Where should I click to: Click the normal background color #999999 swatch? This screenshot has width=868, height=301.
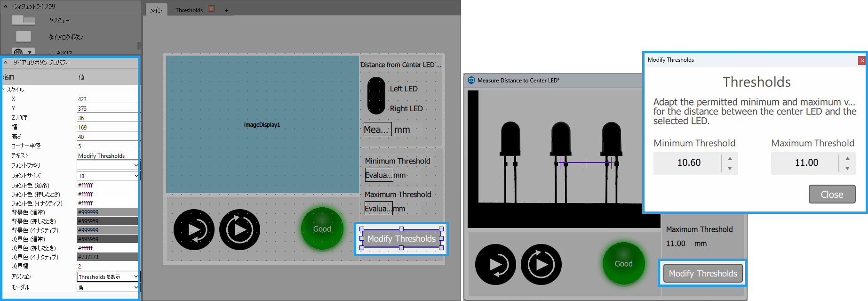coord(107,212)
